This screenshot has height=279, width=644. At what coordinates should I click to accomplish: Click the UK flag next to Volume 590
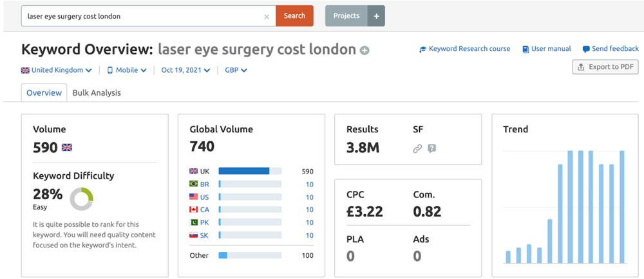click(67, 147)
